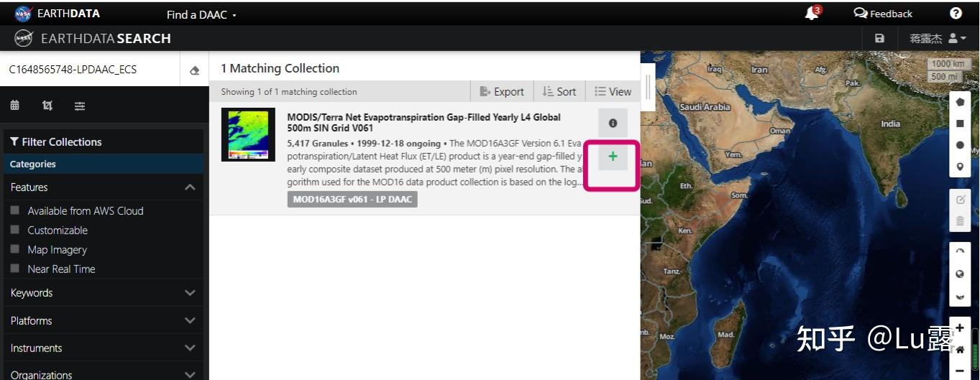Image resolution: width=980 pixels, height=380 pixels.
Task: Add collection to project with plus button
Action: (613, 156)
